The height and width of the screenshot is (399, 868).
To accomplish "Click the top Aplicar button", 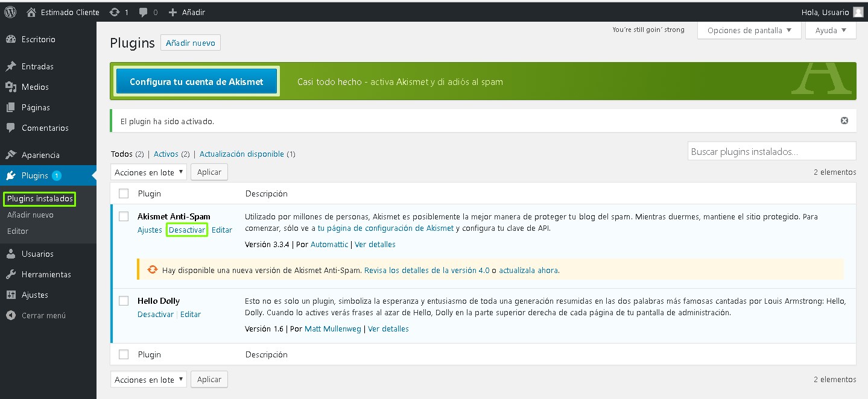I will click(x=209, y=172).
